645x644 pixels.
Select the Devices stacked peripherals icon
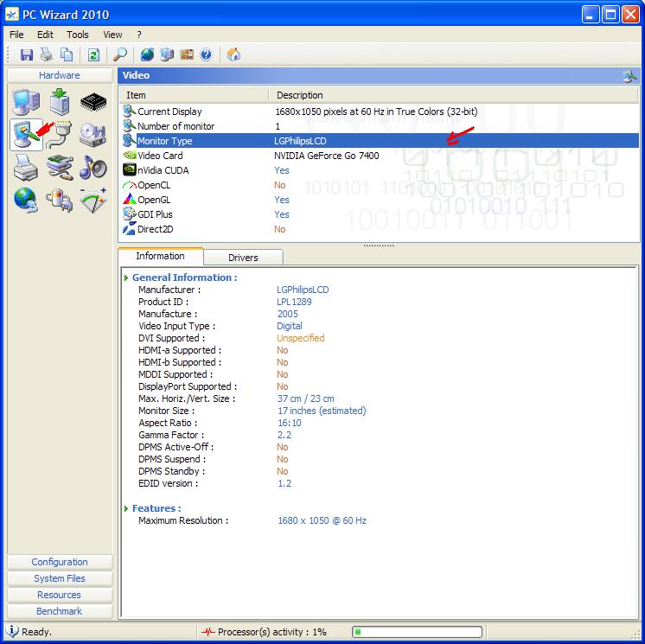point(60,168)
